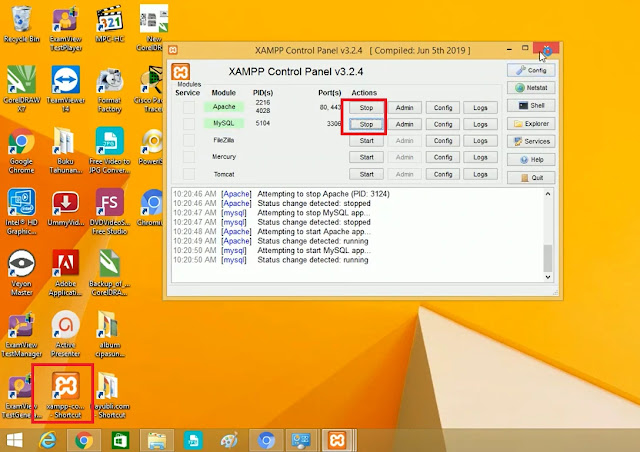Screen dimensions: 640x452
Task: Open MySQL Admin page
Action: click(x=404, y=124)
